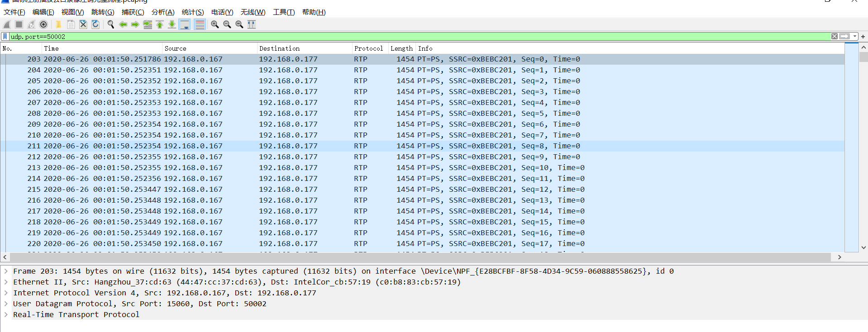Sort packets by Protocol column
868x332 pixels.
[370, 48]
